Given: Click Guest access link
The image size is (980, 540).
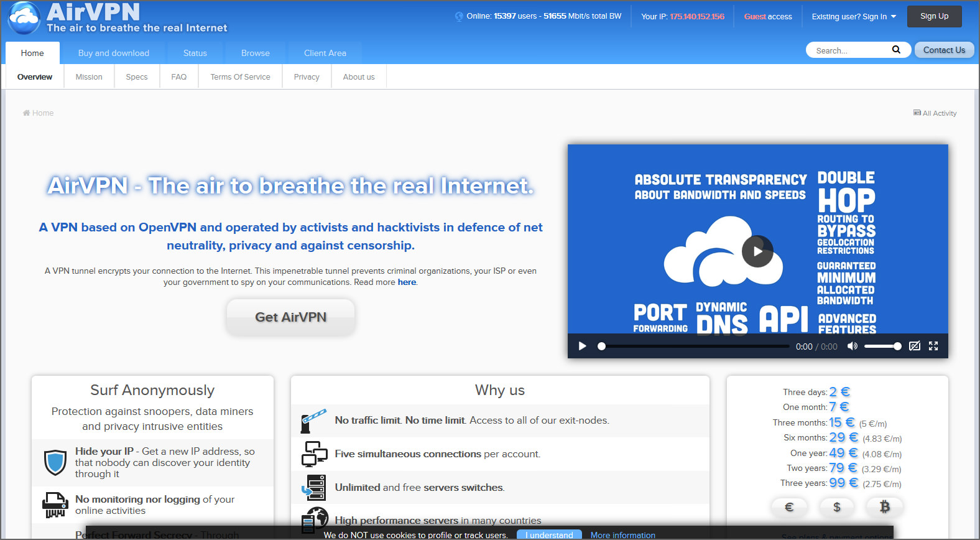Looking at the screenshot, I should [x=768, y=17].
